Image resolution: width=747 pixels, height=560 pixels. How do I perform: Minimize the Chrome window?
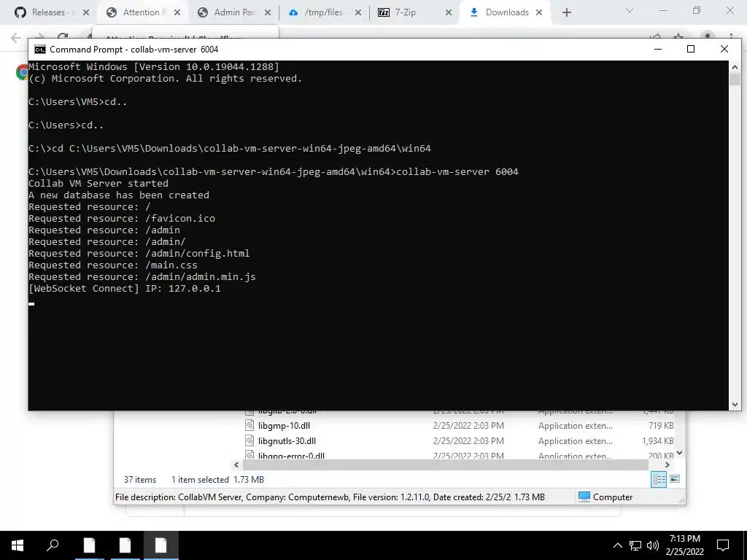coord(663,10)
